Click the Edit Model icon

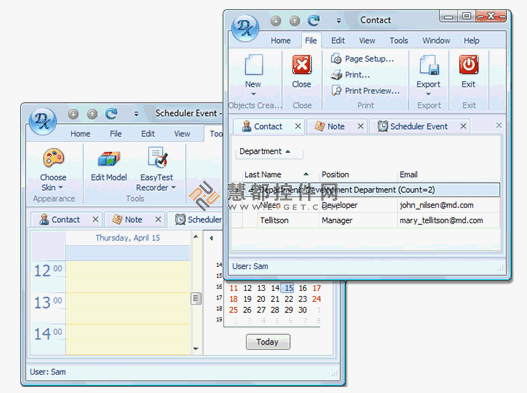pos(109,159)
